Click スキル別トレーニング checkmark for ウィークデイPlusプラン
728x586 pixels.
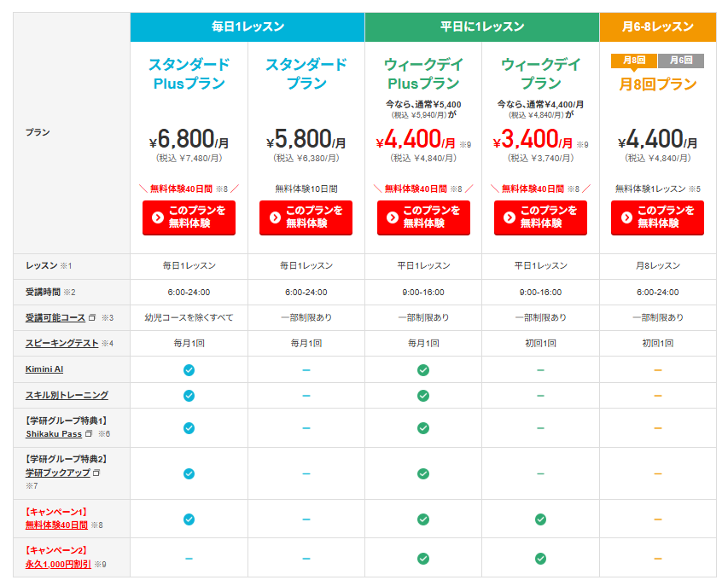pyautogui.click(x=422, y=396)
